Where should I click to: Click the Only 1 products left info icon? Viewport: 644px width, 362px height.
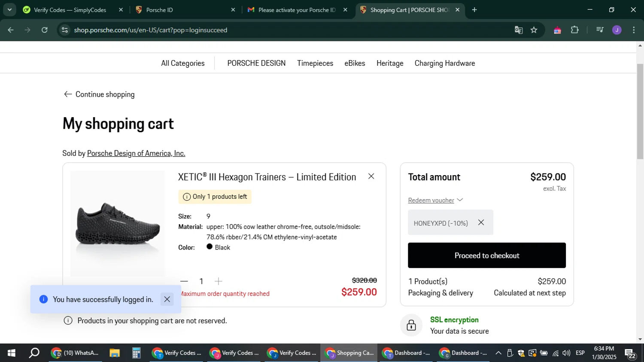pos(187,197)
